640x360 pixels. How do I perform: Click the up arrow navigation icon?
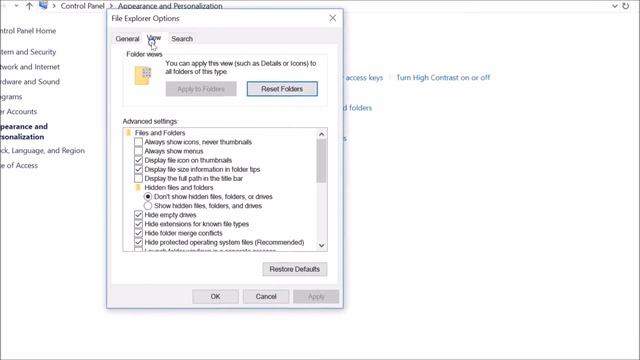(x=29, y=6)
